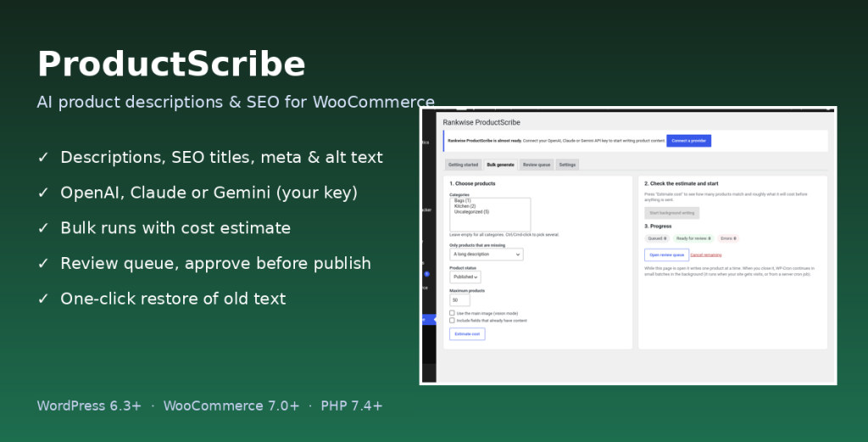
Task: Expand the Product status Published dropdown
Action: point(465,277)
